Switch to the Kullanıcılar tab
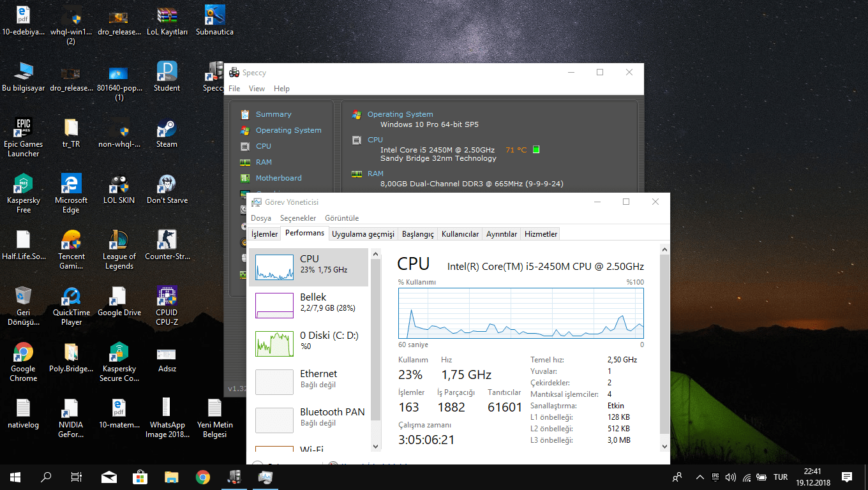Screen dimensions: 868x490 point(460,234)
